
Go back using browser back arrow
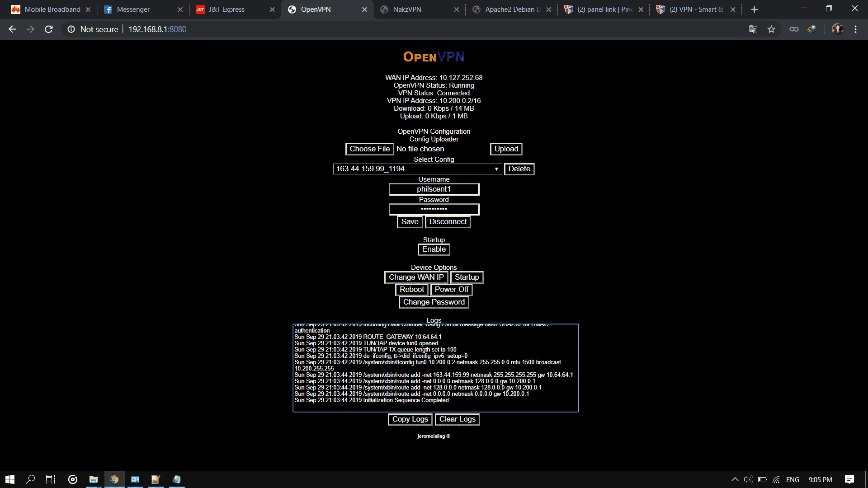coord(12,29)
